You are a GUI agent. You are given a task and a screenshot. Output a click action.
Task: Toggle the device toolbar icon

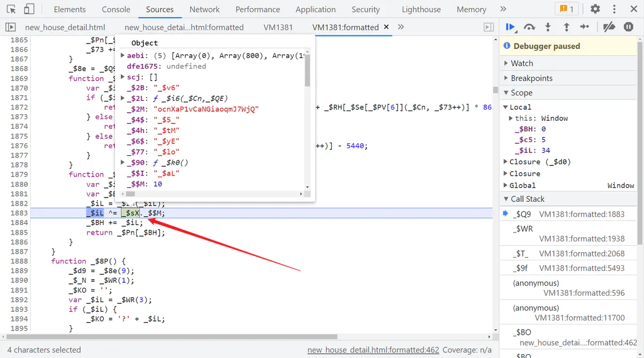(29, 9)
